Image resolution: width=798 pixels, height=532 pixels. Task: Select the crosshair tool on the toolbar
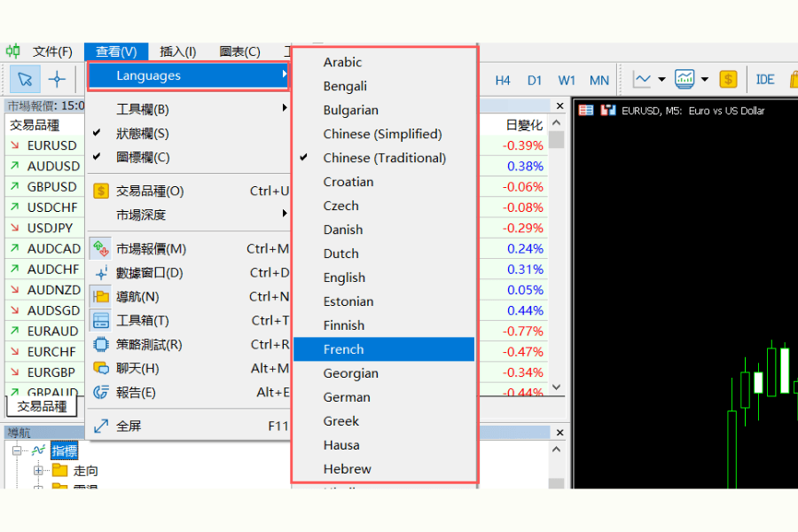[55, 79]
